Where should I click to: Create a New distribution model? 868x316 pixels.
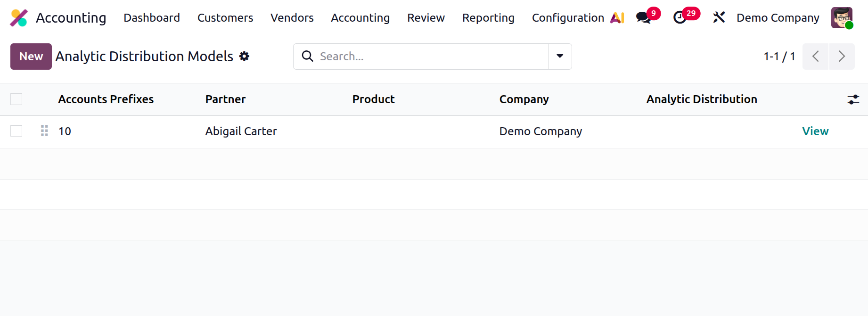[x=31, y=57]
